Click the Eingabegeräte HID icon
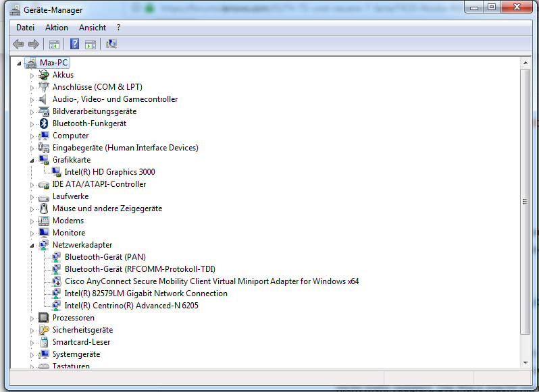The height and width of the screenshot is (392, 539). click(44, 148)
